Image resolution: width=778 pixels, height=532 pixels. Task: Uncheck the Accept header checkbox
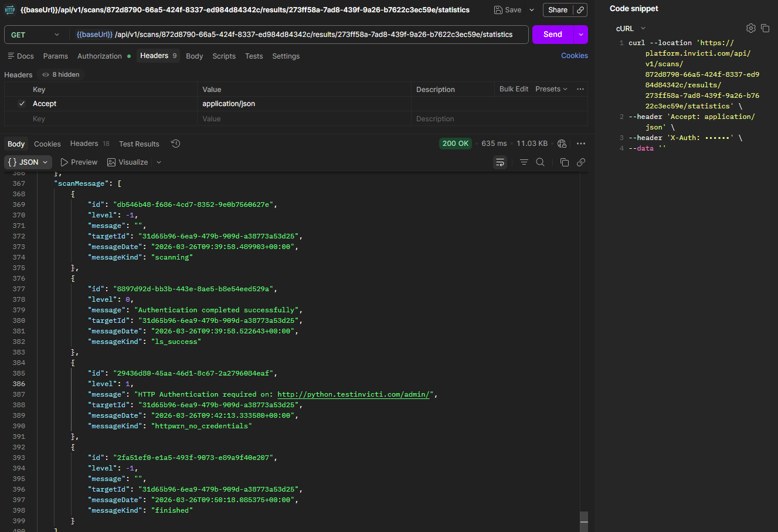[22, 104]
